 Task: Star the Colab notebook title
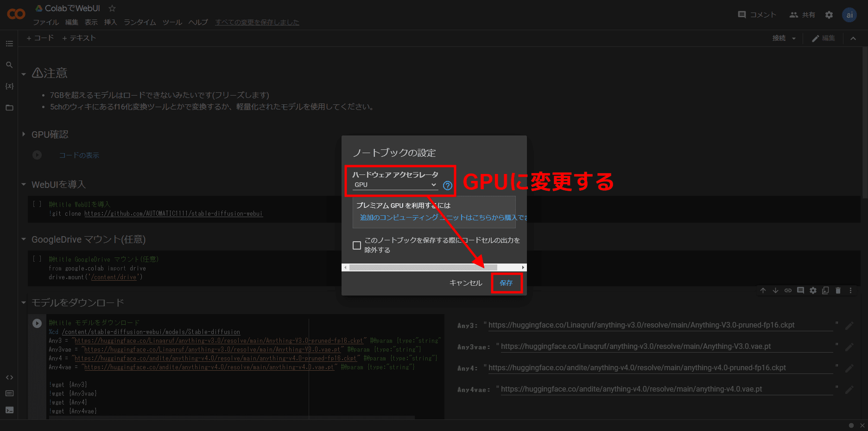[x=112, y=8]
